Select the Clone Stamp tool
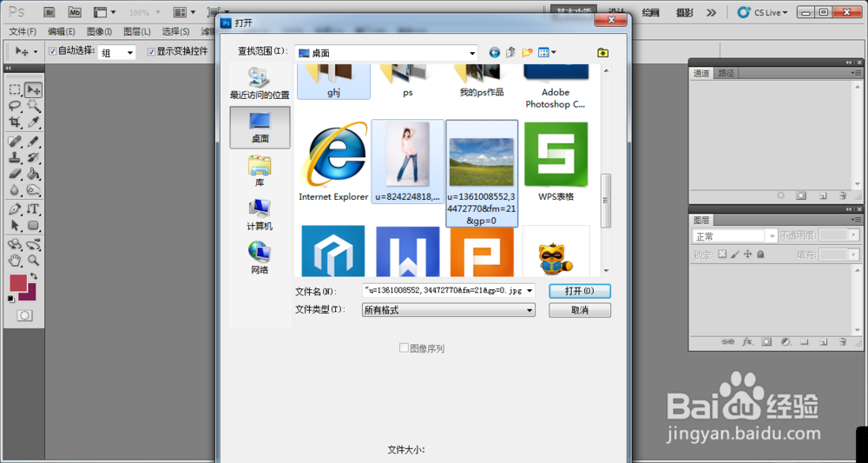Screen dimensions: 868x463 [x=15, y=158]
